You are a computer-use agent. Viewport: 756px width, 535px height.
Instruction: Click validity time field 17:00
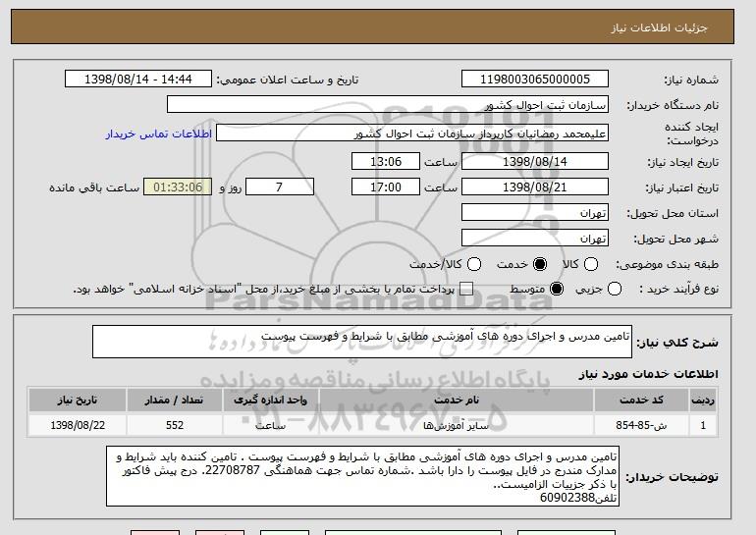[x=386, y=187]
